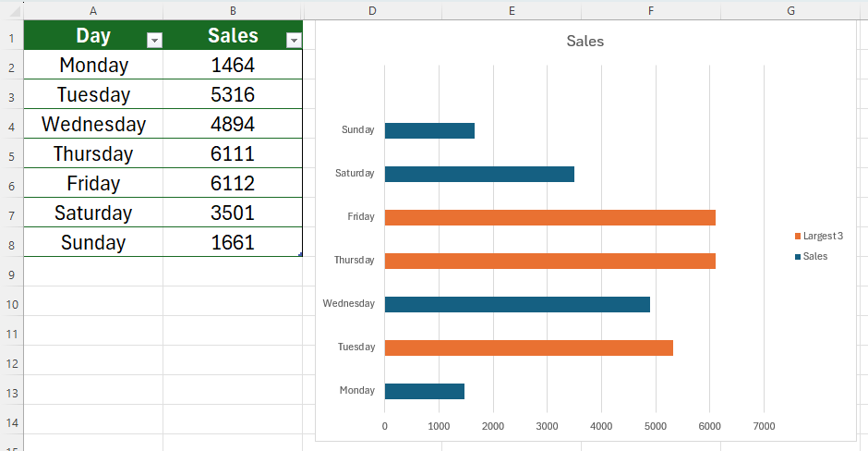Select the cell with value 3501
Viewport: 868px width, 451px height.
tap(233, 213)
